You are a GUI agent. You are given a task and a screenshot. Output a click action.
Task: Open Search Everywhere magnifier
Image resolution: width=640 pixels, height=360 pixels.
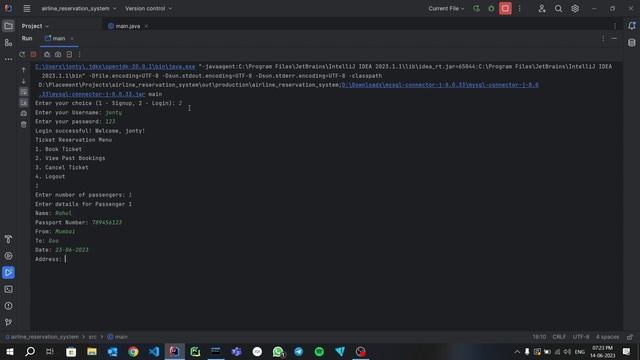558,9
